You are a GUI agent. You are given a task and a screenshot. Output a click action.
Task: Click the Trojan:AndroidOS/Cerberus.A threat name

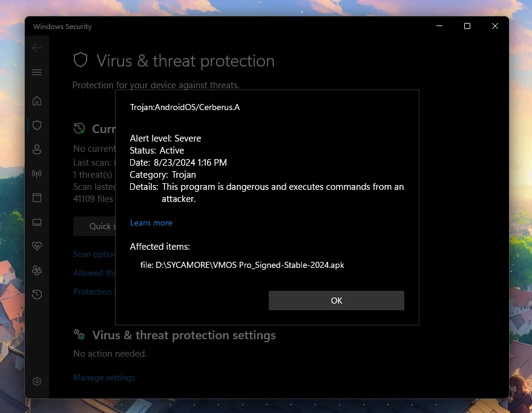(x=185, y=107)
